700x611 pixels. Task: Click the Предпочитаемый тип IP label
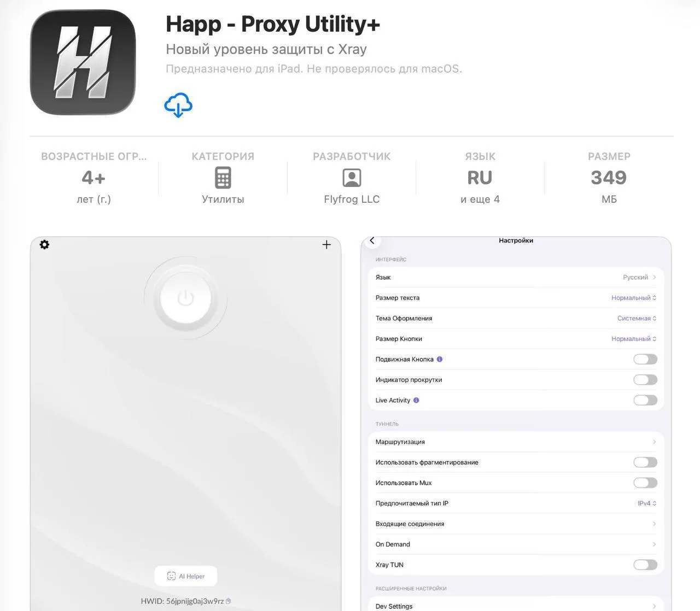click(x=412, y=503)
